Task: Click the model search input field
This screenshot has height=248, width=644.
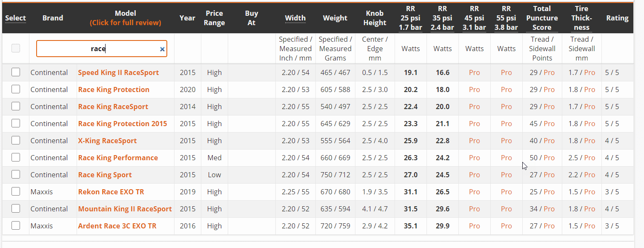Action: [101, 49]
